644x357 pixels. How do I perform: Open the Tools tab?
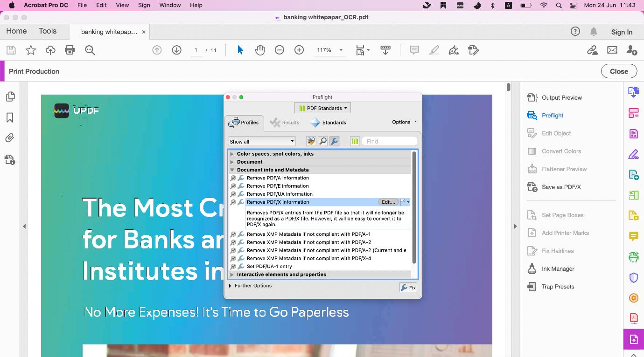click(48, 31)
